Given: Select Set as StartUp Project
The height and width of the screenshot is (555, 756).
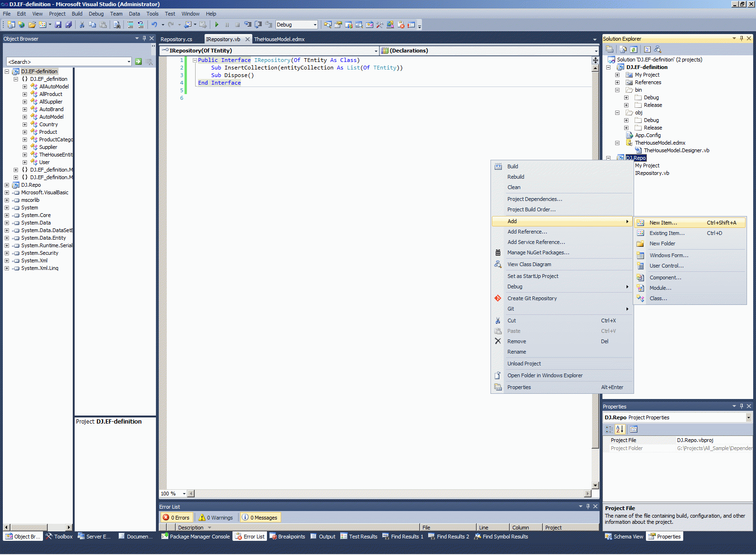Looking at the screenshot, I should click(562, 276).
